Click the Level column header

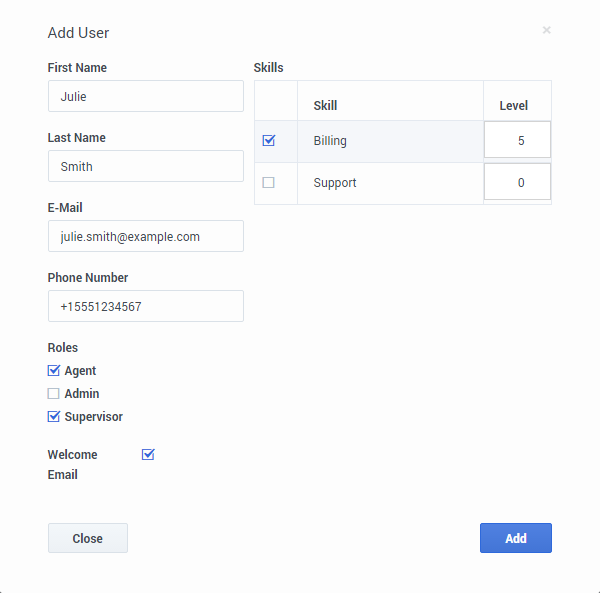tap(514, 106)
